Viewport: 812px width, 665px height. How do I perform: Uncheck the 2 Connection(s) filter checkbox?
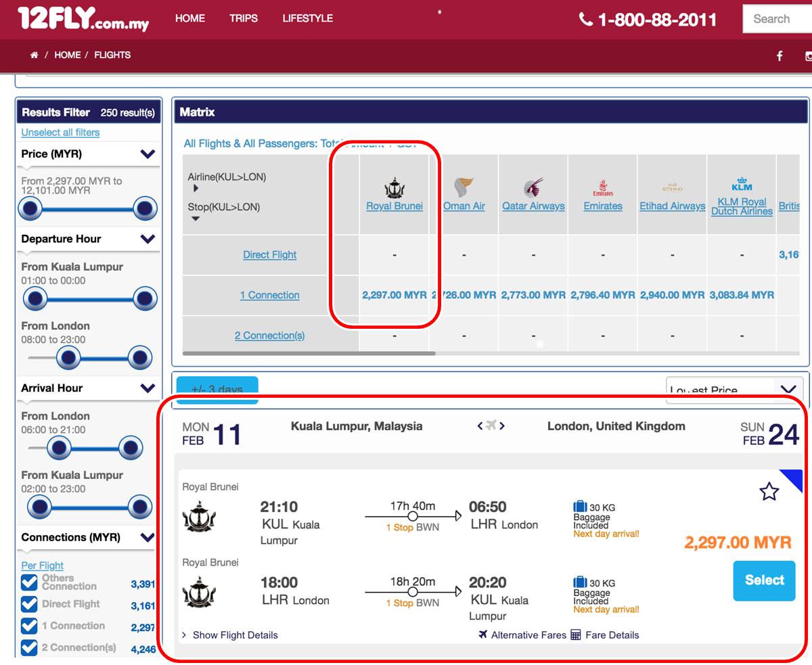point(29,647)
